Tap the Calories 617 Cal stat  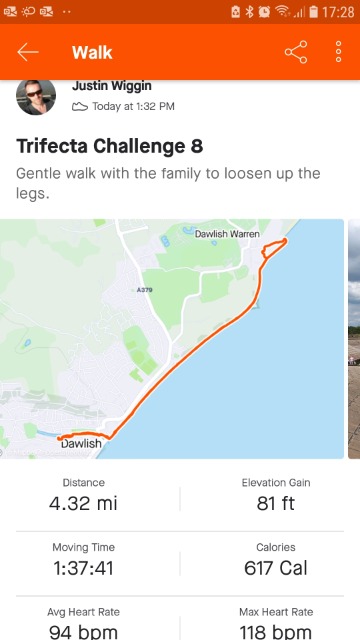(276, 560)
